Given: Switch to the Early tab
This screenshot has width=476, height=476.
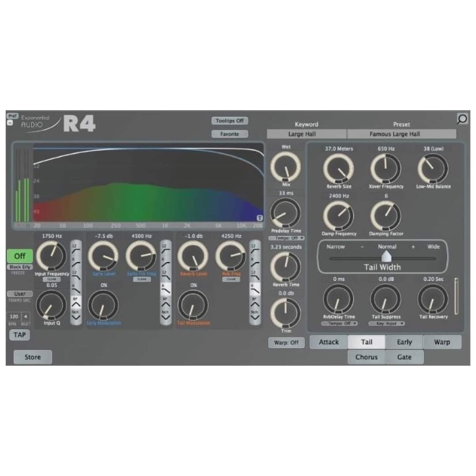Looking at the screenshot, I should point(404,342).
